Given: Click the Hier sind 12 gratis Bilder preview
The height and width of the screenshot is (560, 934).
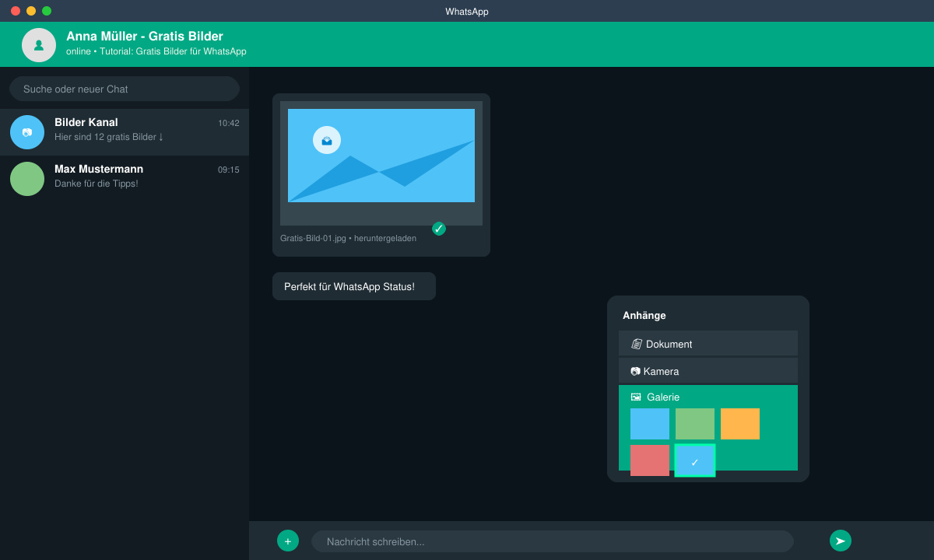Looking at the screenshot, I should [109, 137].
